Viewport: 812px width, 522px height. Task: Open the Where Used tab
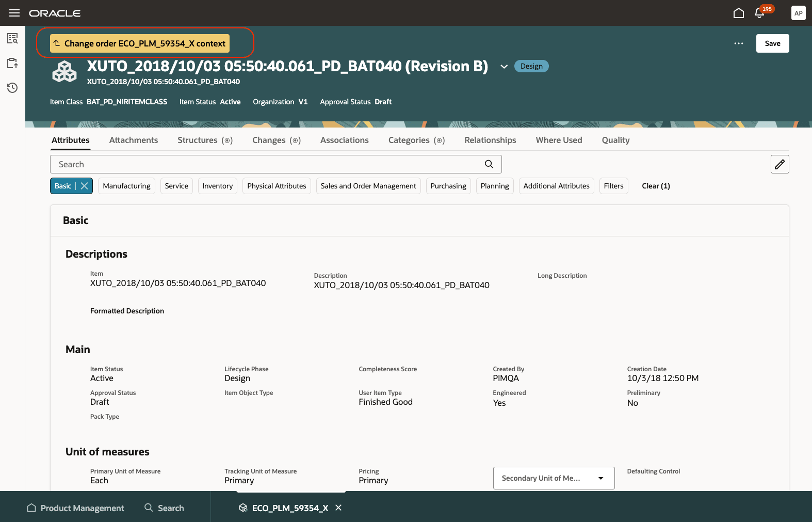point(559,140)
